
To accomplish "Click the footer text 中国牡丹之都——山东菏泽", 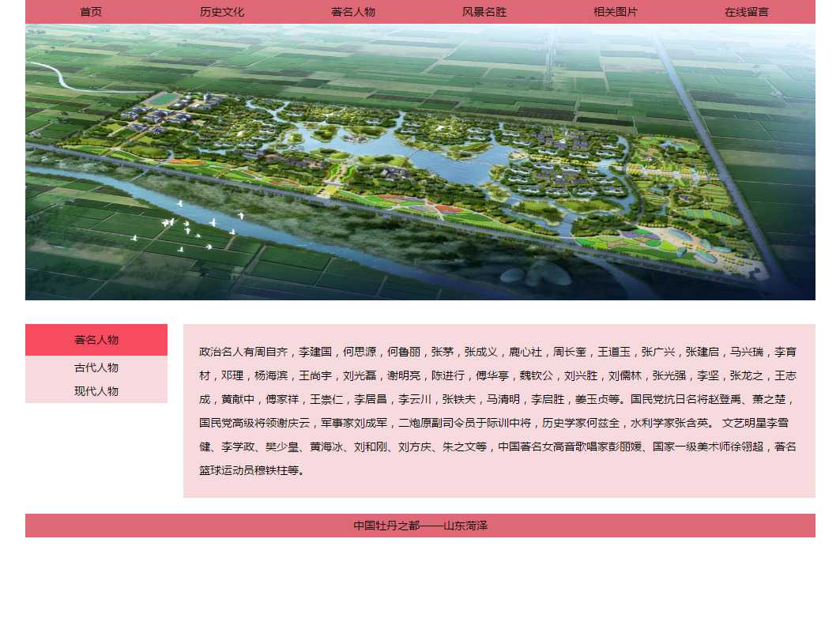I will (420, 526).
